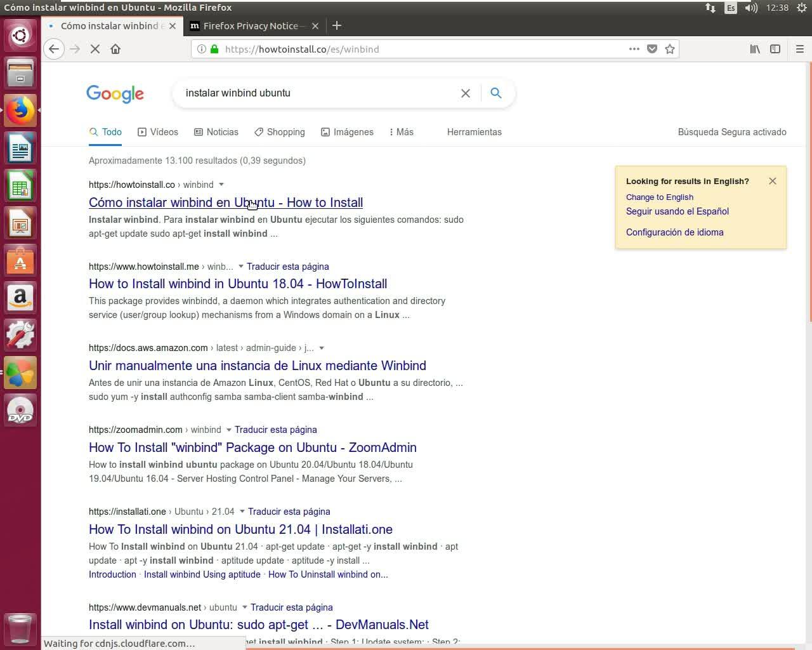Click Change to English link
This screenshot has height=650, width=812.
click(660, 197)
